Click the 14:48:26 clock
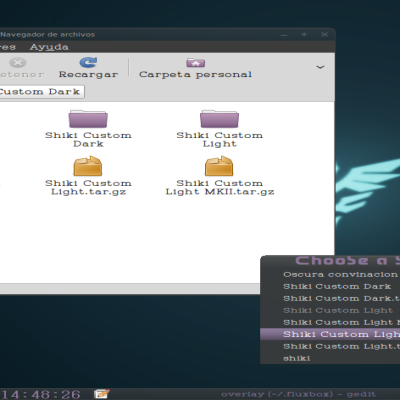 [x=41, y=394]
